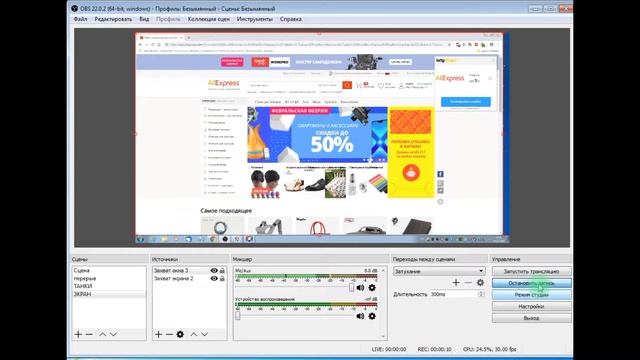
Task: Open Mic/Aux settings gear in the mixer
Action: click(x=372, y=288)
